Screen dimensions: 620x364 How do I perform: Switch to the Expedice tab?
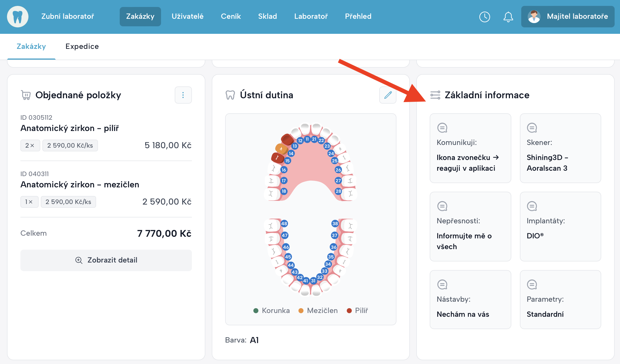pyautogui.click(x=82, y=46)
